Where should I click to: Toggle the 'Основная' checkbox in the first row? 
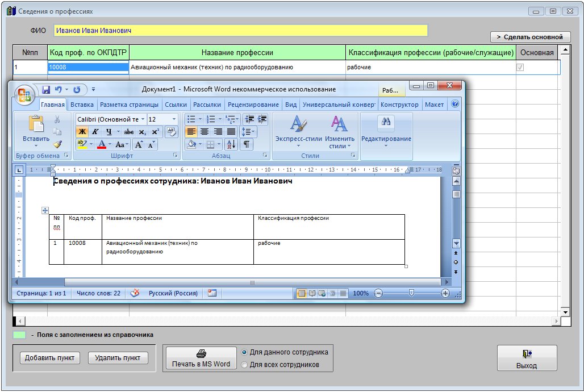pos(519,68)
